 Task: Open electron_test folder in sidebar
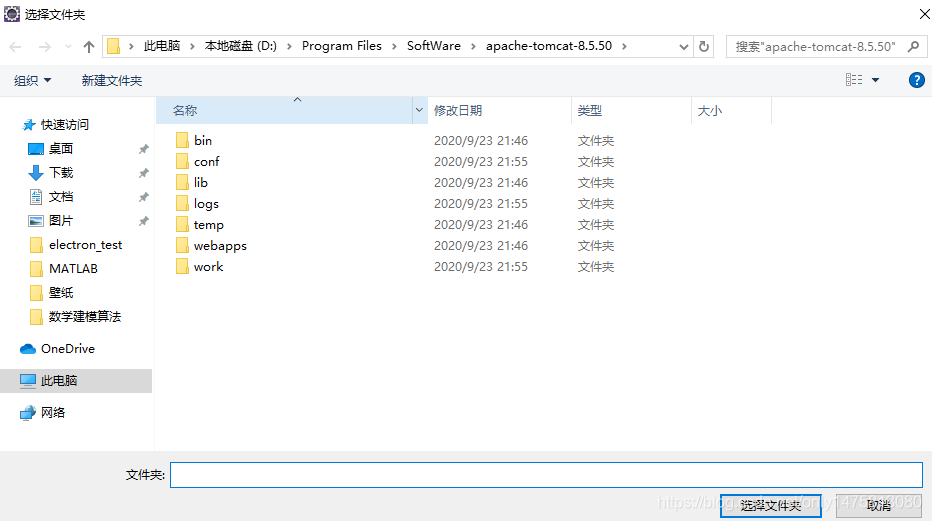(x=85, y=245)
